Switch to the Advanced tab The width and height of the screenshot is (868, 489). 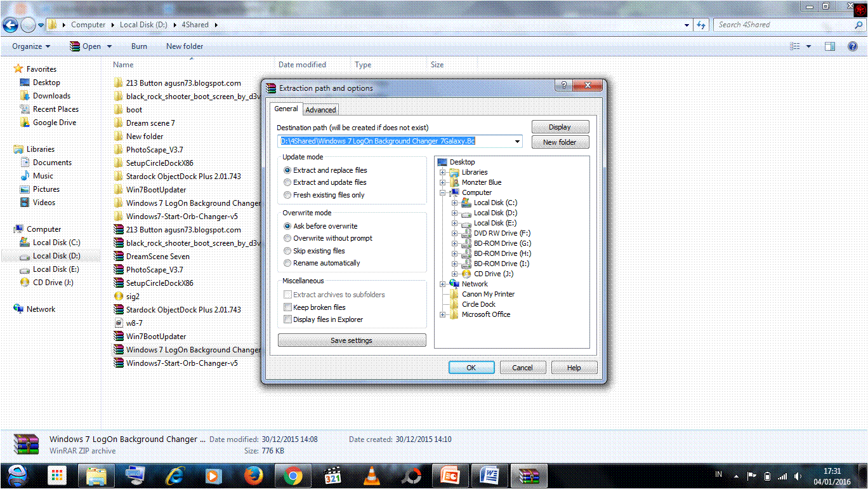[x=320, y=109]
